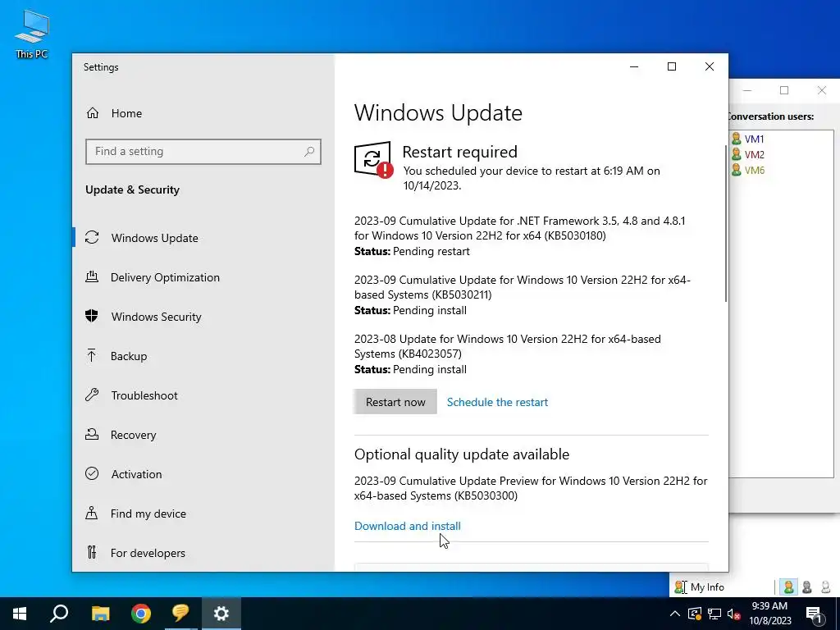Click the green user status icon beside My Info

click(788, 587)
